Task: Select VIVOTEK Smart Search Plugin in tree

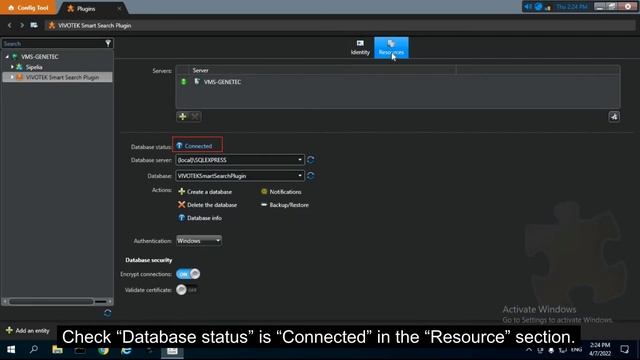Action: (x=62, y=77)
